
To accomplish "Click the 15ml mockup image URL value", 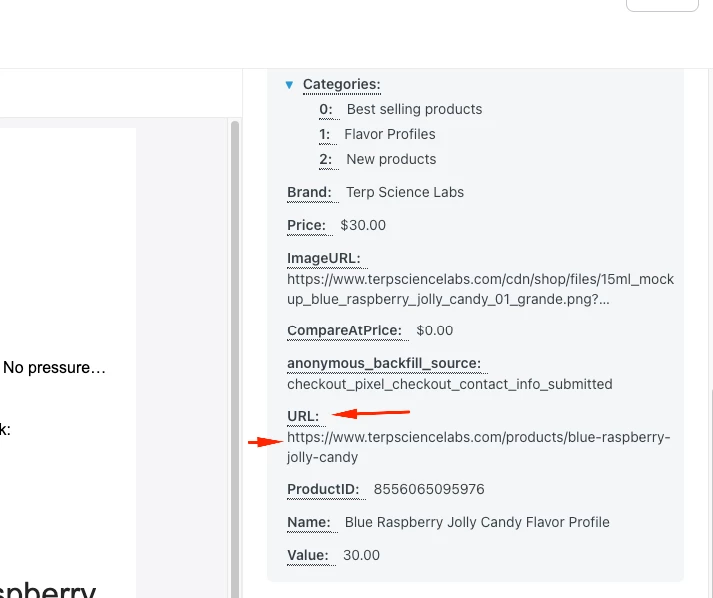I will point(480,289).
